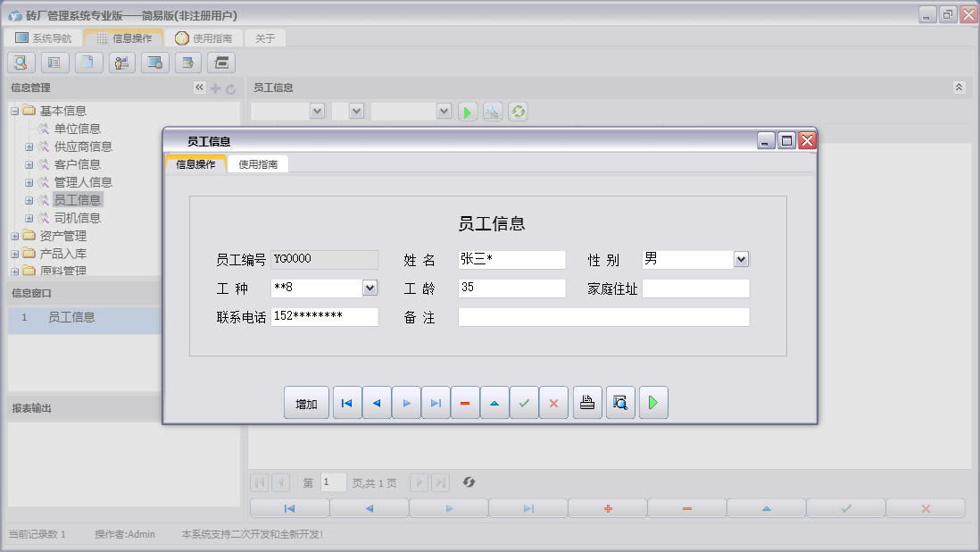The image size is (980, 552).
Task: Jump to first record in the dialog navigator
Action: pos(346,403)
